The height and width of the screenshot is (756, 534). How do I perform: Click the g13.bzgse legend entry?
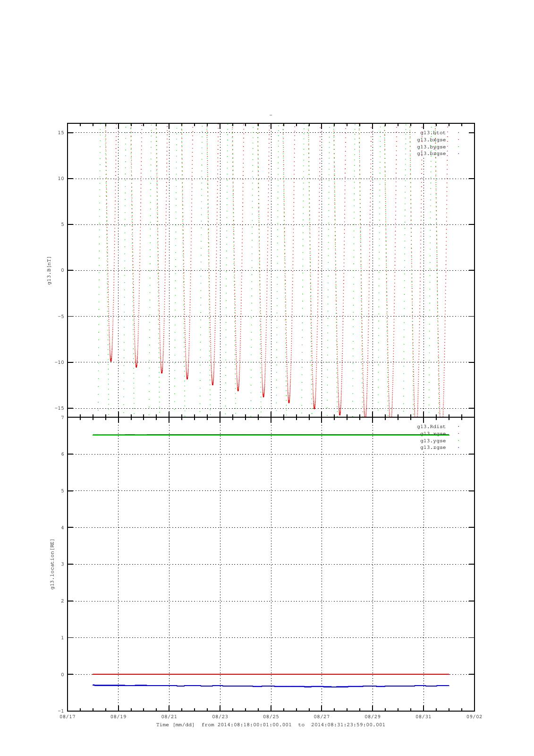(432, 154)
